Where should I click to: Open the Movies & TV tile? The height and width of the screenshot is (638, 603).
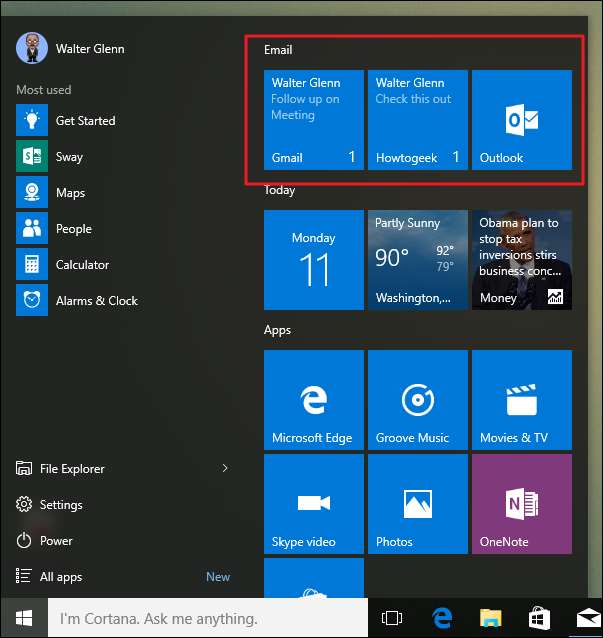[521, 400]
